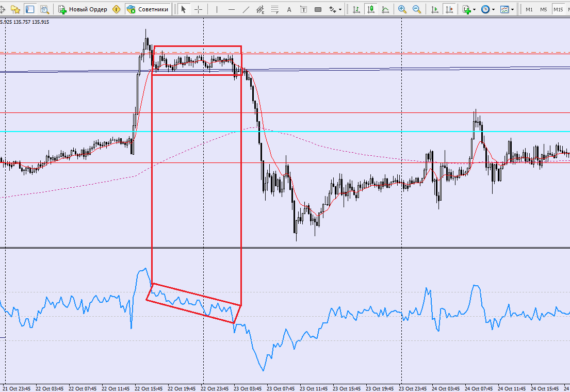The width and height of the screenshot is (570, 392).
Task: Click time label 22 Oct 23:45
Action: (x=215, y=388)
